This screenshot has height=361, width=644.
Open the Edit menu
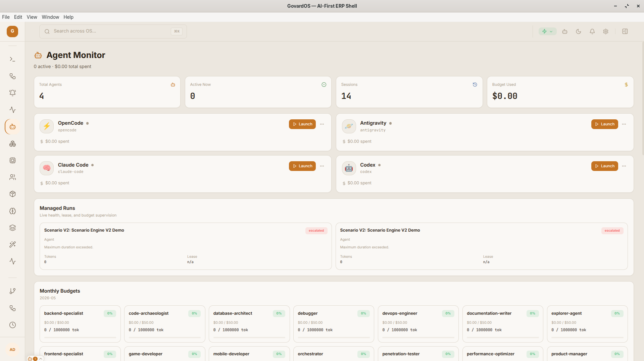point(18,17)
